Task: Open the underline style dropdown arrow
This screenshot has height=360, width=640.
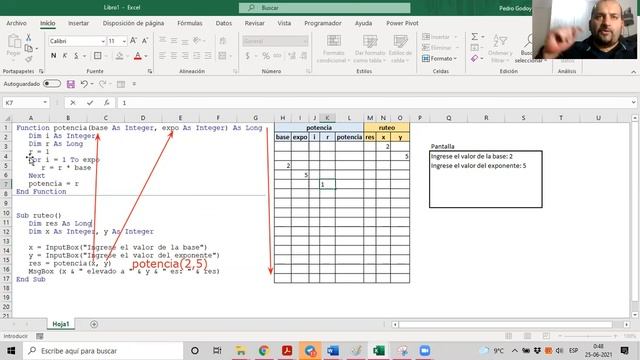Action: pos(84,56)
